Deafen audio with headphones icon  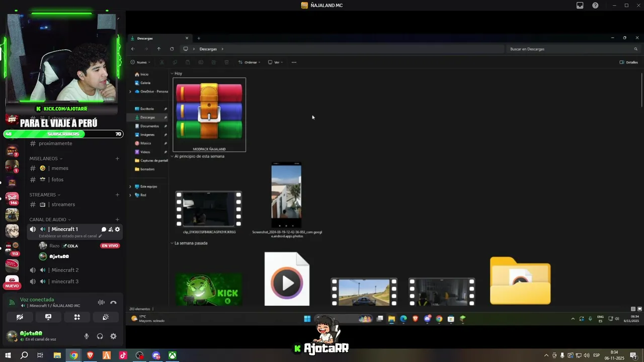click(100, 336)
